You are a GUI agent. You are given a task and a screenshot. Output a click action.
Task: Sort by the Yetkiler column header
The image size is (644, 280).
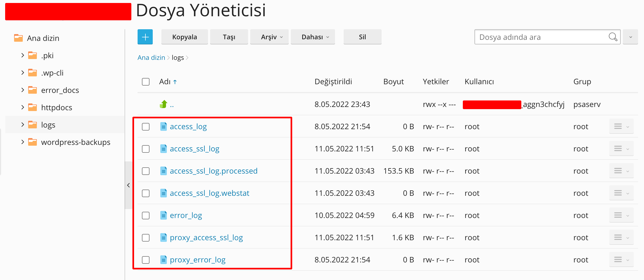point(436,82)
